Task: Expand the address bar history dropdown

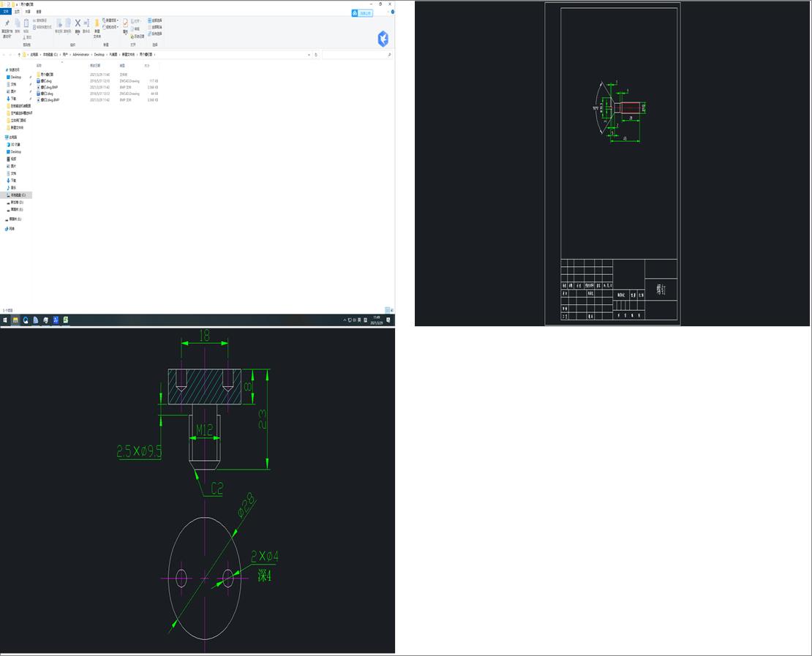Action: (x=309, y=54)
